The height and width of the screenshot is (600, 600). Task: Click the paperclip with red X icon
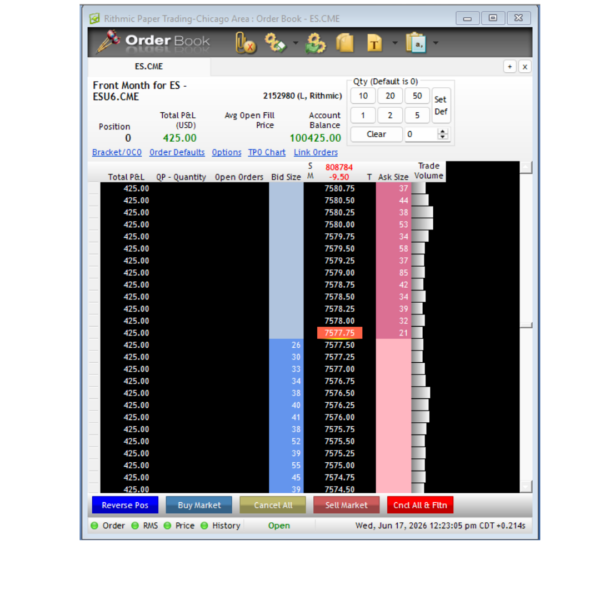[x=245, y=42]
